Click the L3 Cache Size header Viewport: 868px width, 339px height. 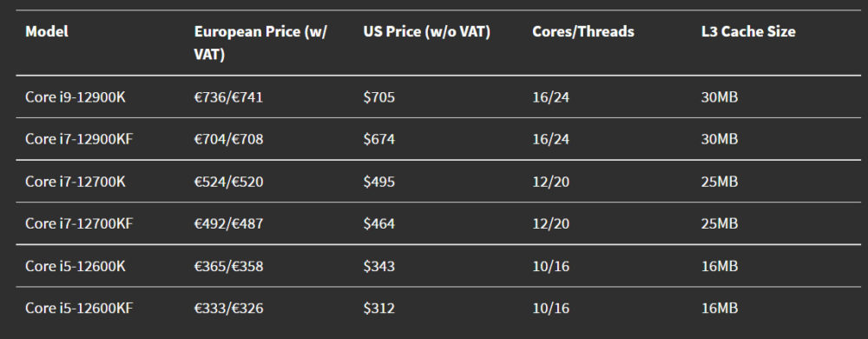coord(748,31)
